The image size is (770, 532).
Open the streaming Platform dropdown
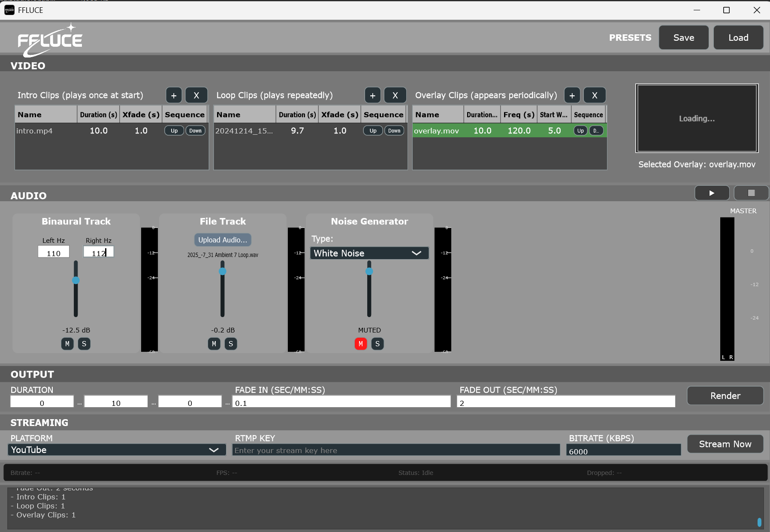tap(117, 450)
